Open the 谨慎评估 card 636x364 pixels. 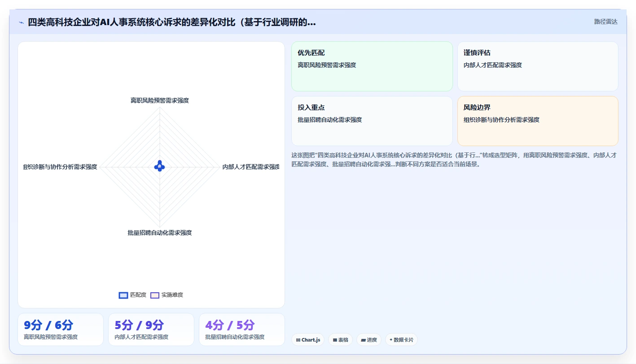[x=538, y=66]
